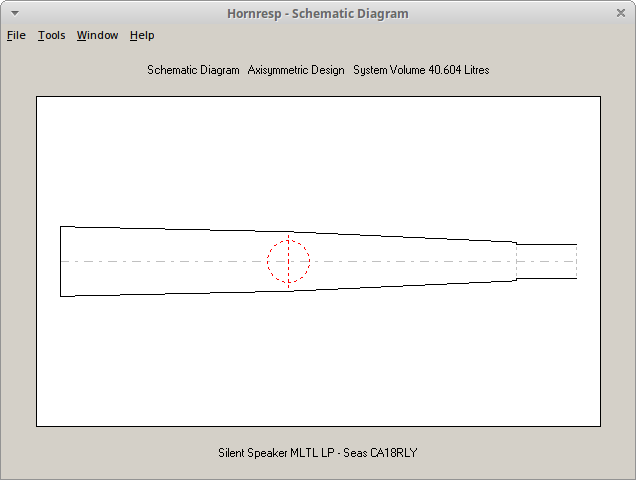Viewport: 636px width, 480px height.
Task: Open the Help menu
Action: point(142,35)
